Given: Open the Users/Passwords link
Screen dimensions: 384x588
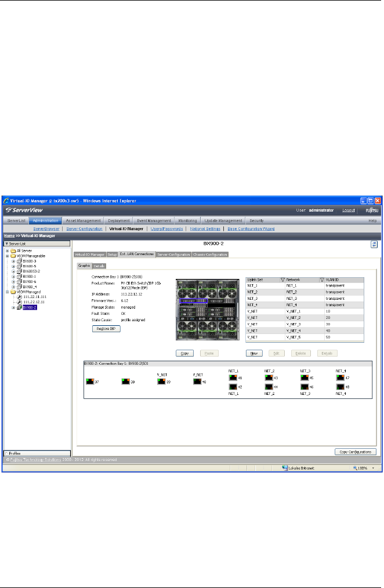Looking at the screenshot, I should point(166,228).
